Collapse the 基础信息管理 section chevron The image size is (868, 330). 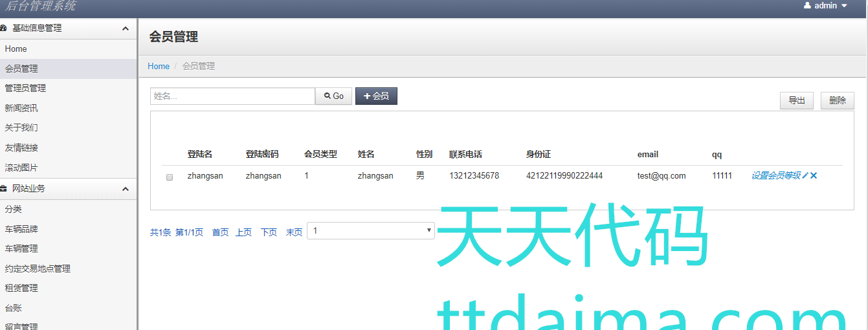click(x=125, y=28)
